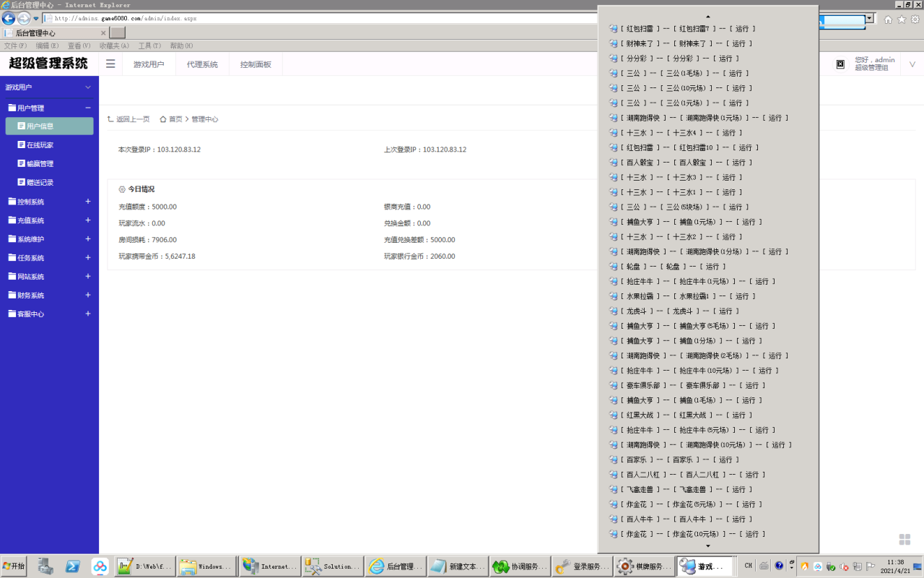
Task: Open IE tools gear icon
Action: [x=915, y=20]
